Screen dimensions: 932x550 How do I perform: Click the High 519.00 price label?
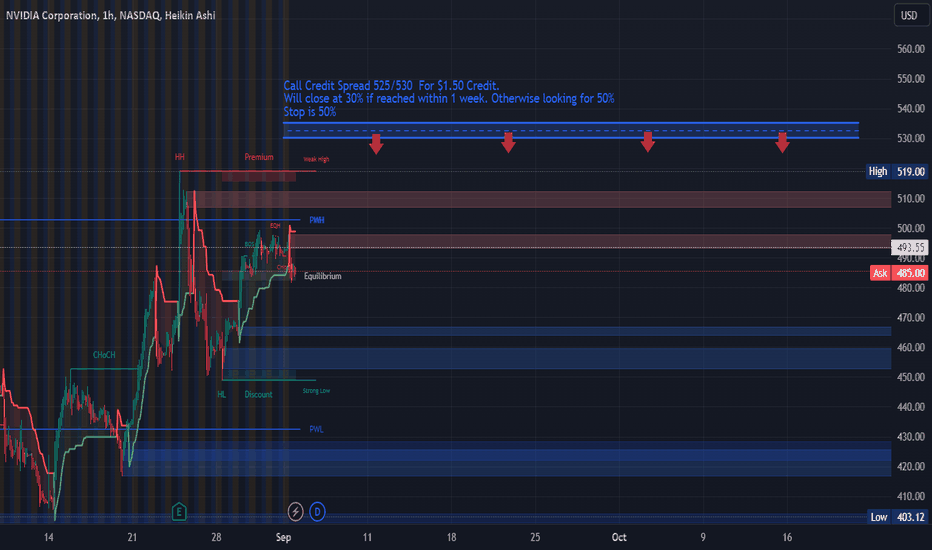pyautogui.click(x=898, y=171)
